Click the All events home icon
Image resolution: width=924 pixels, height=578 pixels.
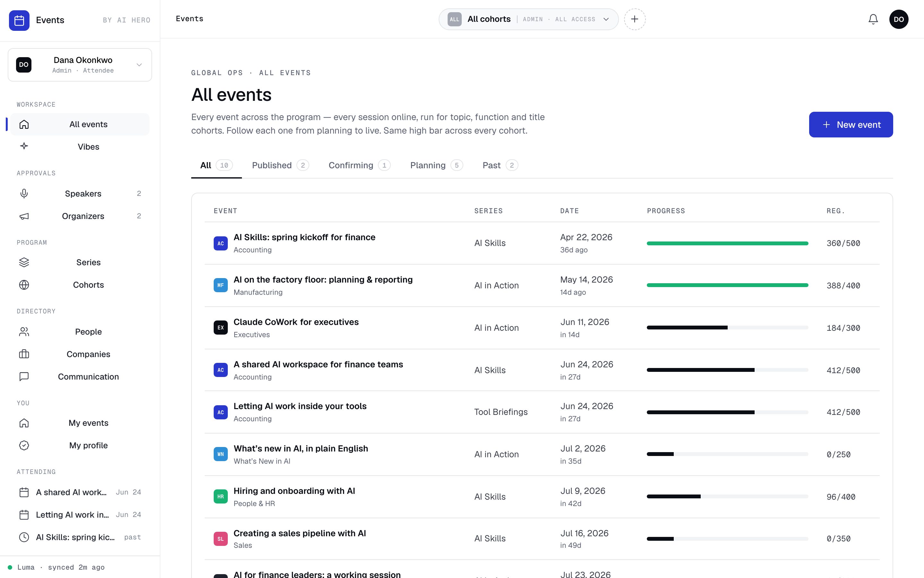tap(24, 124)
